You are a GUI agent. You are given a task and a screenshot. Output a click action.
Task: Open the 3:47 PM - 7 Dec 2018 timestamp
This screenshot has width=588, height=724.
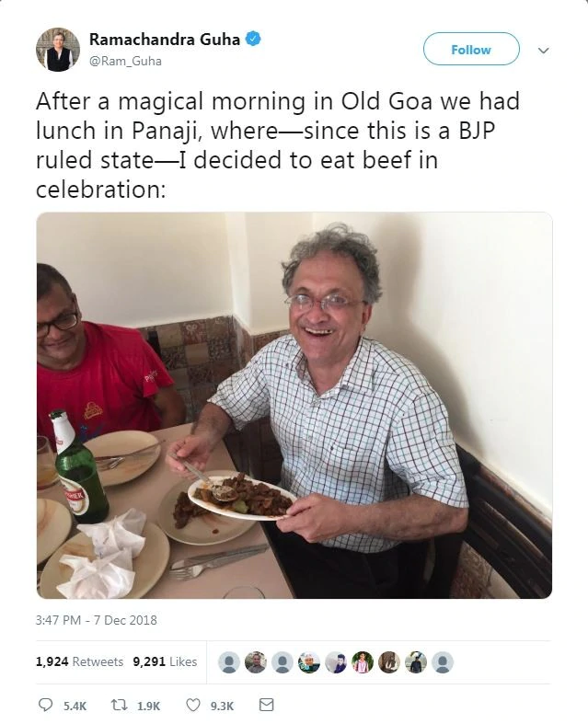coord(96,620)
